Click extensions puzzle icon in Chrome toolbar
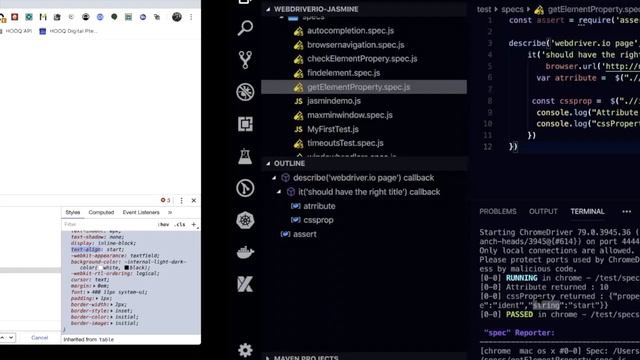The width and height of the screenshot is (640, 360). [x=157, y=17]
